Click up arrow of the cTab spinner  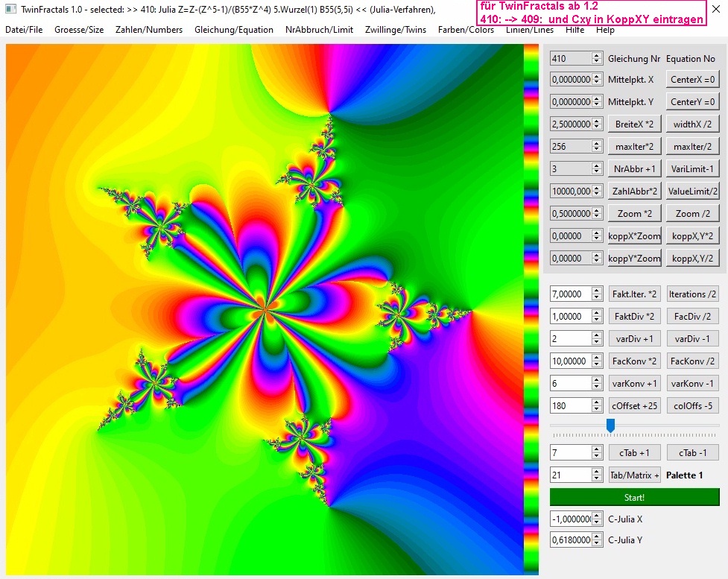click(x=597, y=449)
